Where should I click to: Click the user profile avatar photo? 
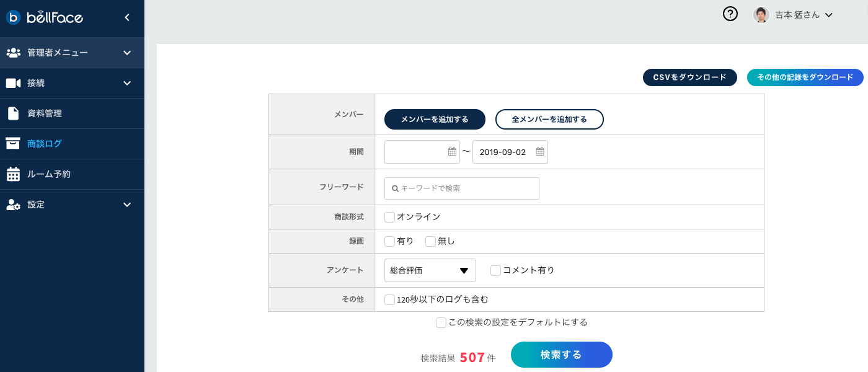click(761, 15)
